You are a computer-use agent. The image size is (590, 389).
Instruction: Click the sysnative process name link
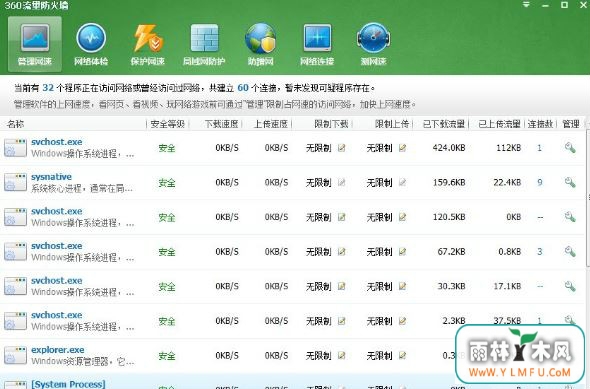coord(52,177)
